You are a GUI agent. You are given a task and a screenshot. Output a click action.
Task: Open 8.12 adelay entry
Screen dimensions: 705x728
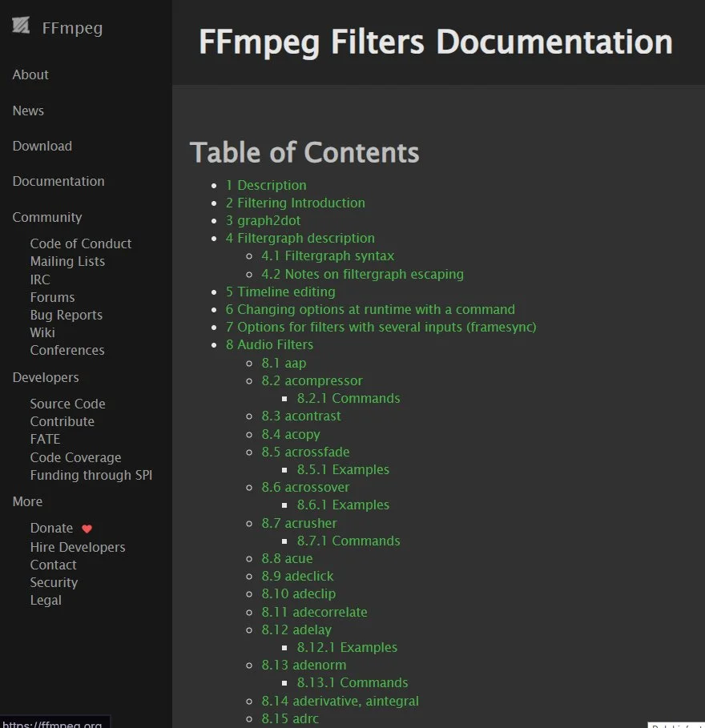tap(296, 629)
